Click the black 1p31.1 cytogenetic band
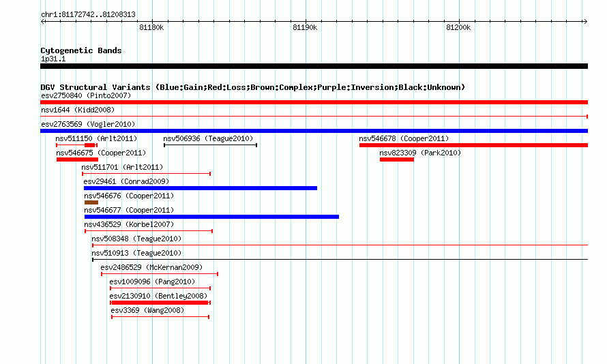607x364 pixels. click(x=314, y=66)
